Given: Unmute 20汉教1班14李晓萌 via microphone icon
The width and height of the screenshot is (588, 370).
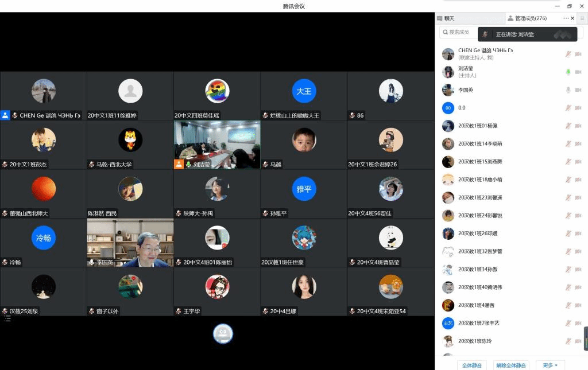Looking at the screenshot, I should (568, 143).
